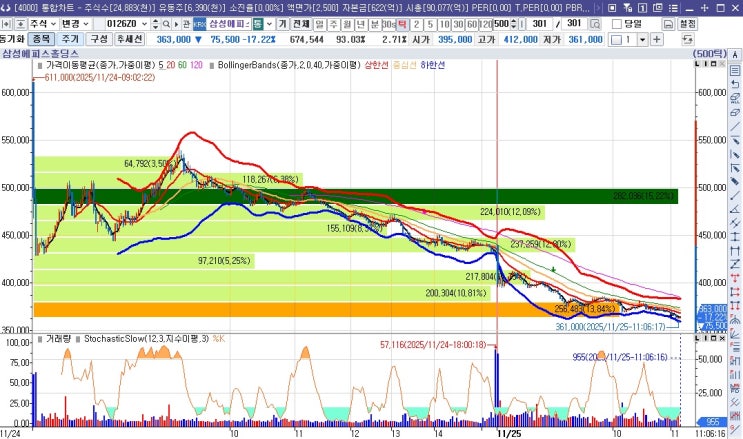Click the save chart icon next to 설정

click(x=668, y=24)
